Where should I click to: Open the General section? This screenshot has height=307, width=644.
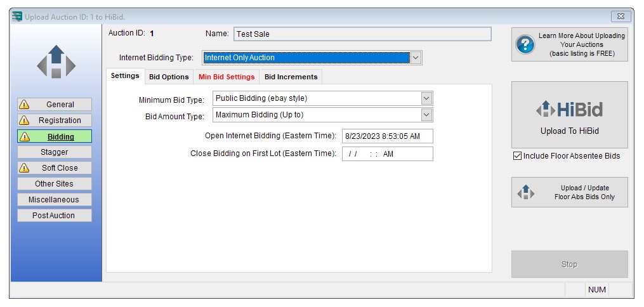[x=55, y=105]
